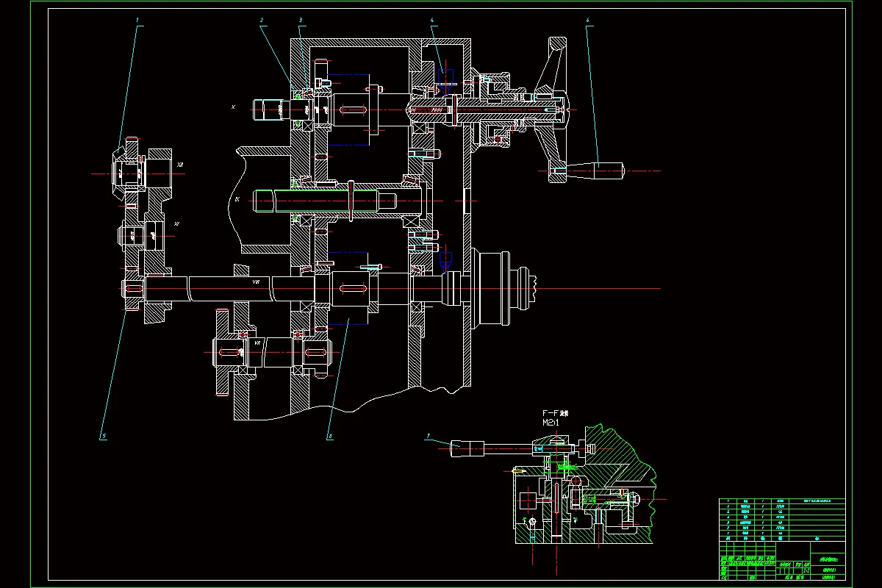Click the F-F section view title

tap(554, 413)
